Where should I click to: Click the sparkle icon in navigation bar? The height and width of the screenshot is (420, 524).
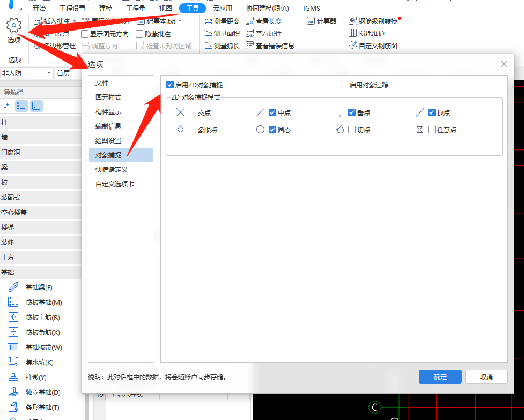pos(6,106)
